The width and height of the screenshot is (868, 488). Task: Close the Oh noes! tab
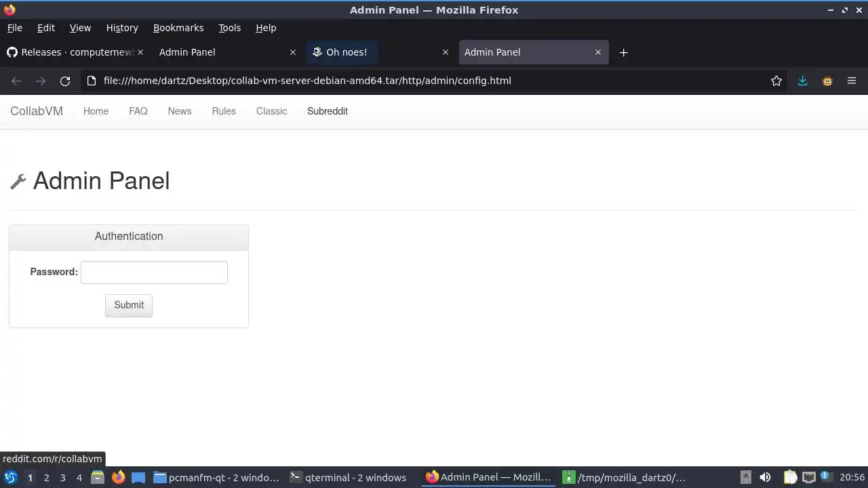point(446,52)
